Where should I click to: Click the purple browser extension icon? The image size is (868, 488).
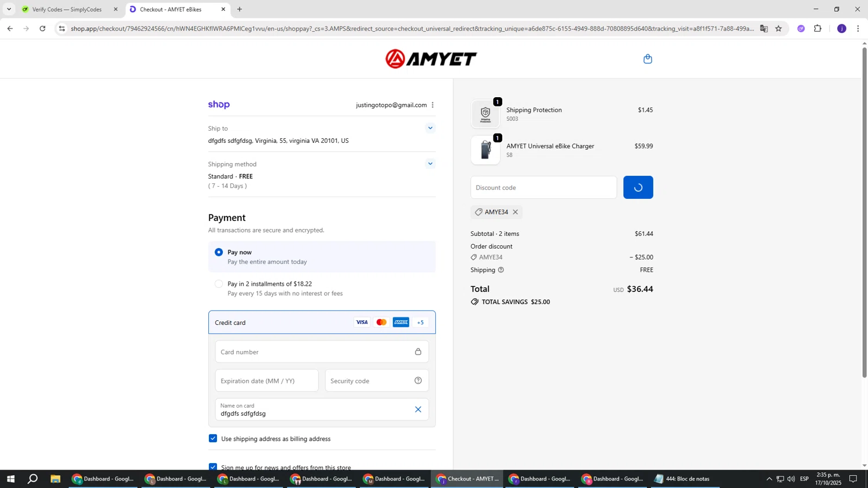801,28
